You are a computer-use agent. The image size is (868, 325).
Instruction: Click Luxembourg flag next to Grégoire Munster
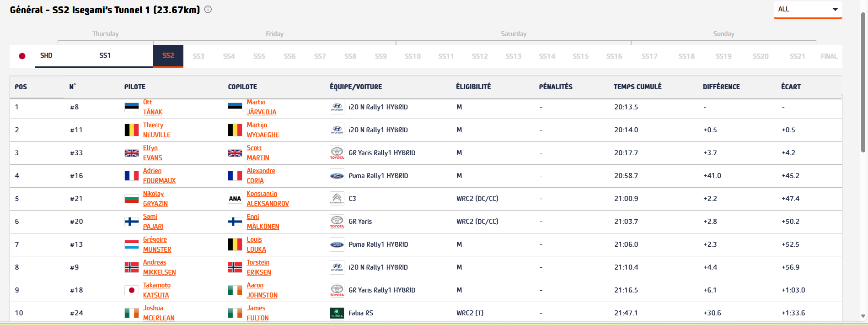click(x=132, y=244)
